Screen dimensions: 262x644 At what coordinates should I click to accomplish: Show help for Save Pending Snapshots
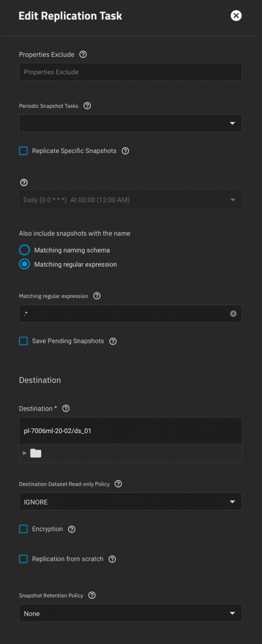point(113,341)
